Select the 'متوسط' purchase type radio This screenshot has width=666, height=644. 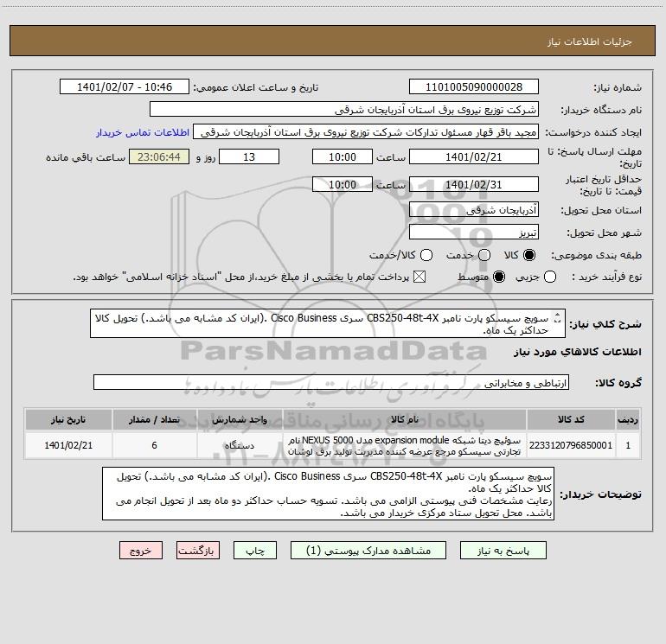coord(499,277)
